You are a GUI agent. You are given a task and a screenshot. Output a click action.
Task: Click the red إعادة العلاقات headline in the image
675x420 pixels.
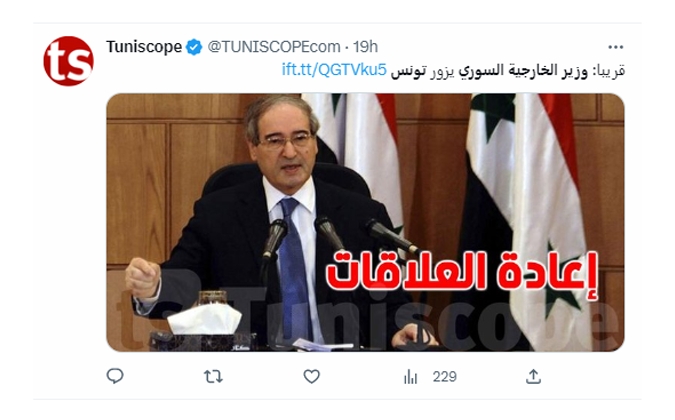click(463, 275)
